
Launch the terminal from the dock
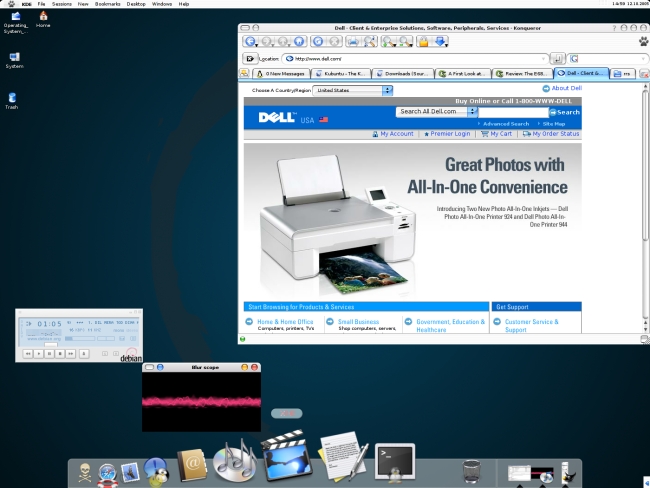tap(395, 462)
